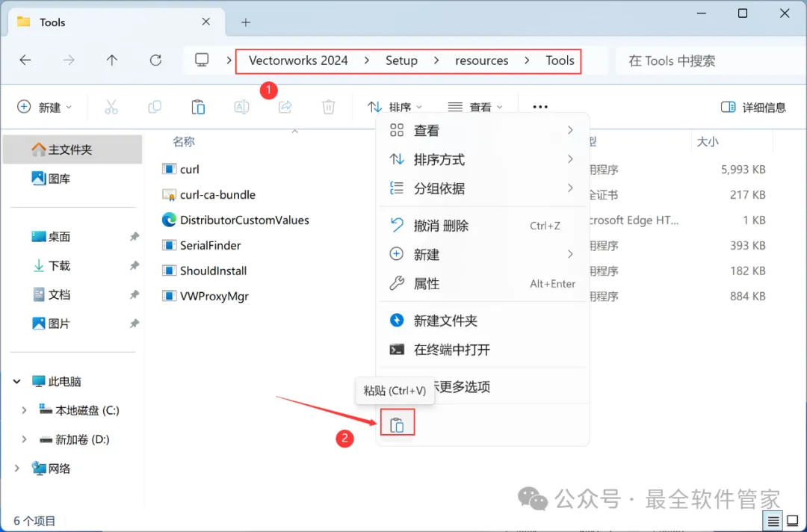Collapse the 此电脑 tree node
This screenshot has height=532, width=807.
point(17,382)
